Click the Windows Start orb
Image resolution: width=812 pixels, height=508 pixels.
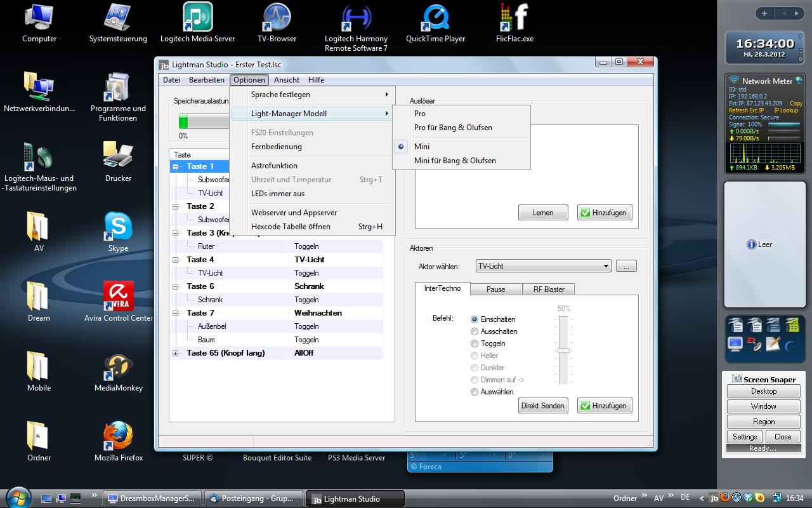[x=16, y=497]
